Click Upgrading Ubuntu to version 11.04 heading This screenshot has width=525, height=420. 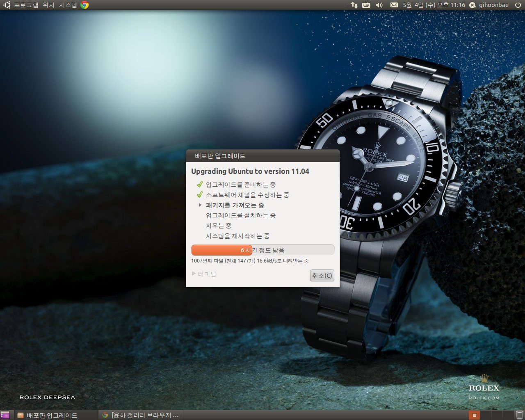coord(250,171)
